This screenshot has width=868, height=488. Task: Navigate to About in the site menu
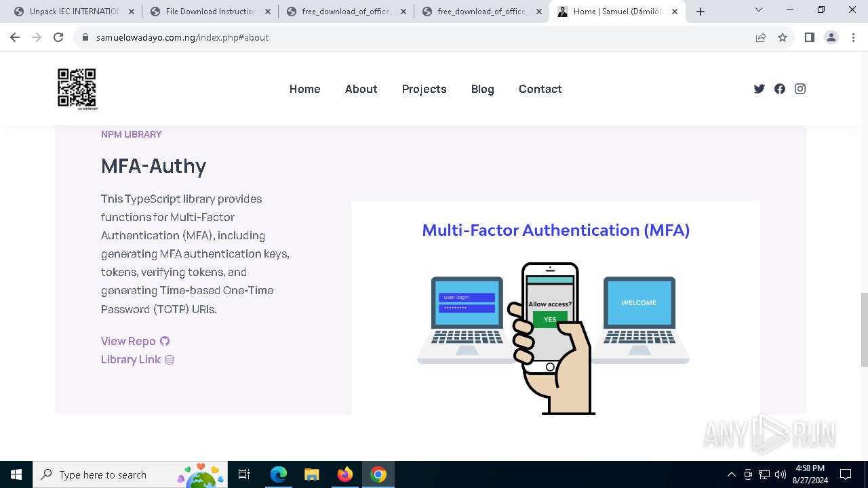361,89
